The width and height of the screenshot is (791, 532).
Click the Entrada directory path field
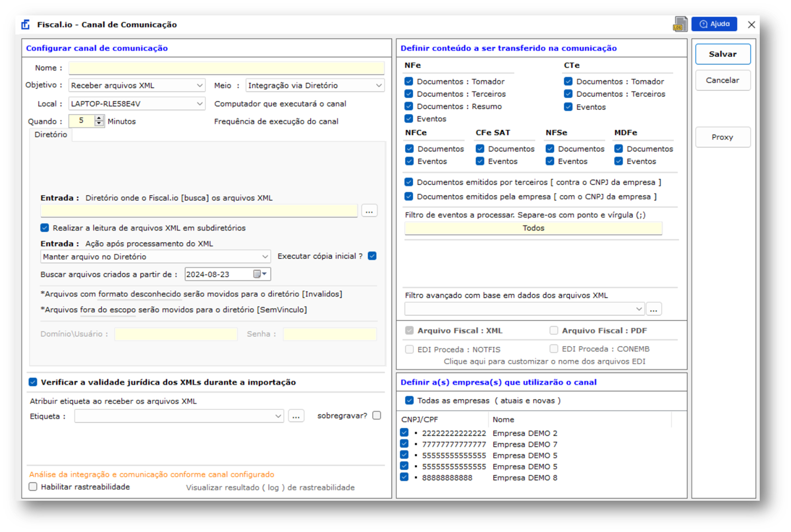(199, 211)
